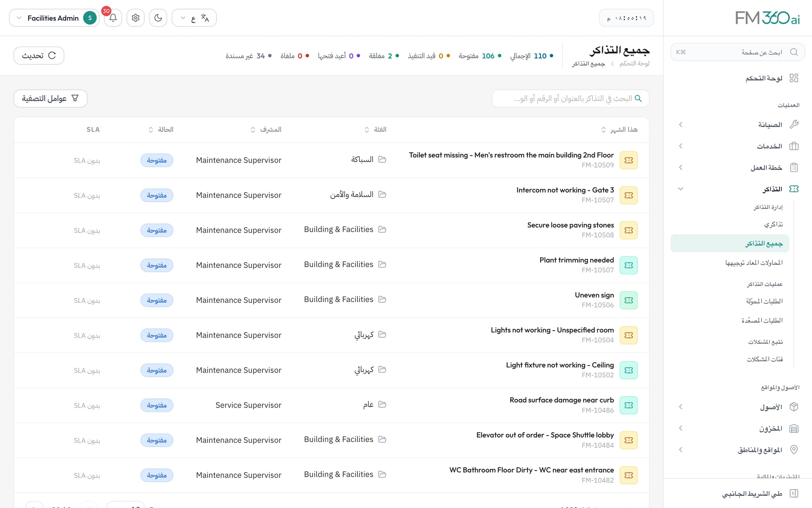The width and height of the screenshot is (812, 508).
Task: Open Elevator out of order ticket
Action: (545, 435)
